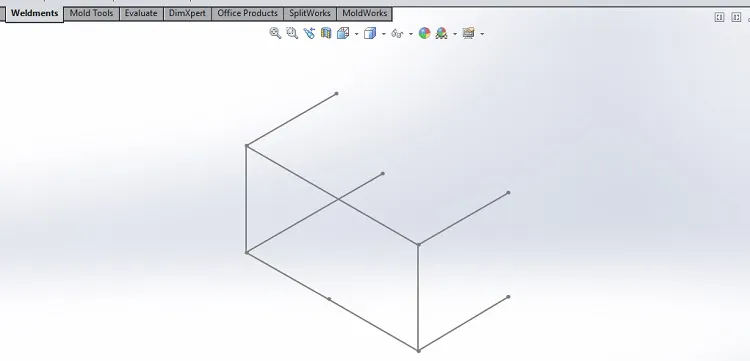Open the DimXpert tab

click(187, 13)
